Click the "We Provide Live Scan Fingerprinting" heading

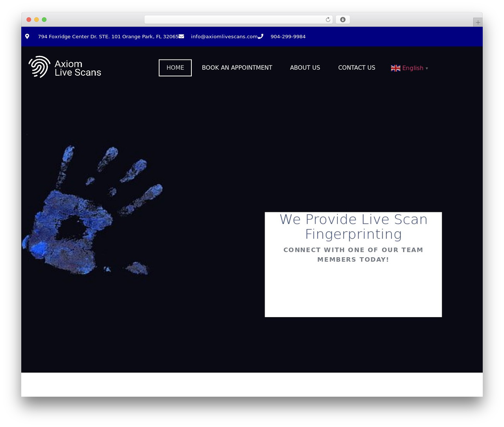(354, 226)
